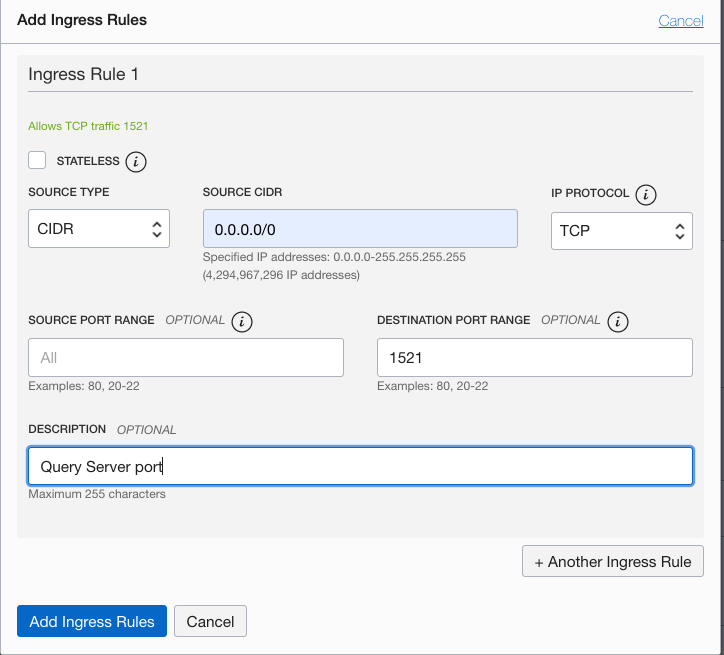The width and height of the screenshot is (724, 655).
Task: Select the Destination Port Range field
Action: tap(534, 357)
